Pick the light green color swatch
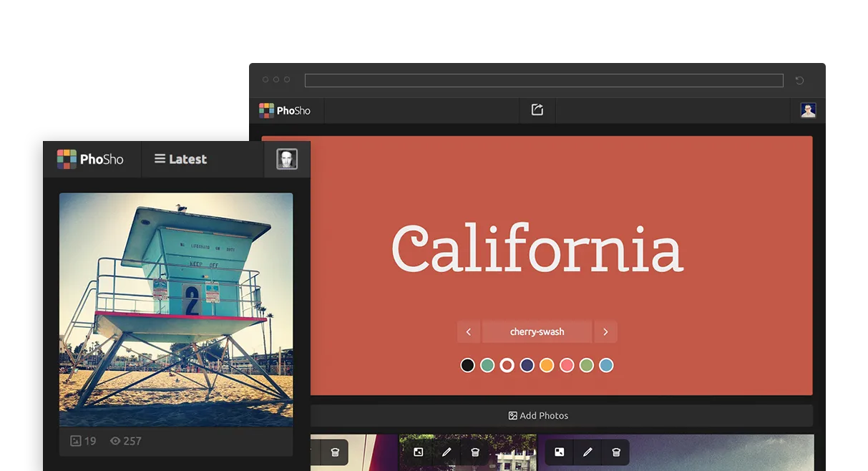Screen dimensions: 868x471 click(x=587, y=365)
